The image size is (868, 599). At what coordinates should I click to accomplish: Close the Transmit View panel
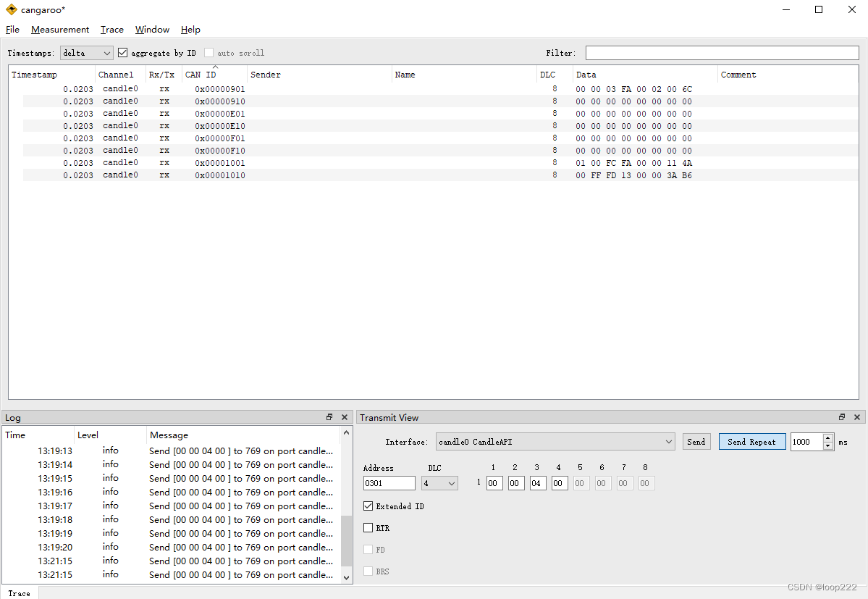857,417
